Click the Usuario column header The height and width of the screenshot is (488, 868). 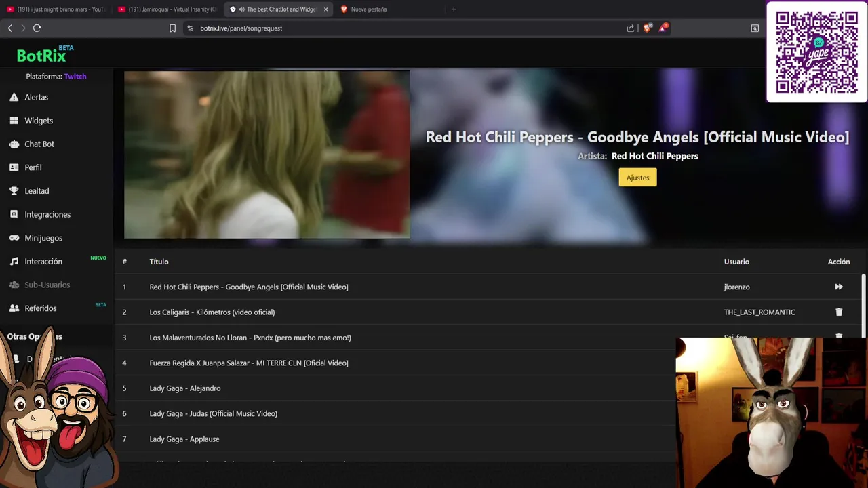pos(736,262)
